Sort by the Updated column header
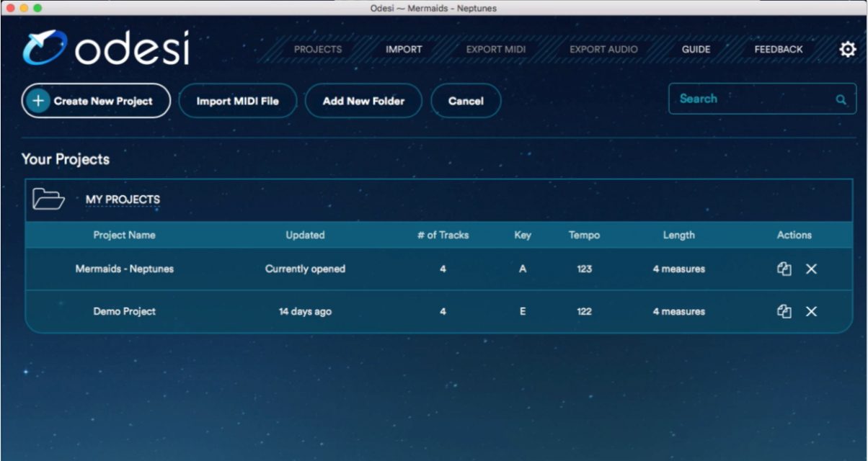This screenshot has width=868, height=461. pyautogui.click(x=305, y=235)
